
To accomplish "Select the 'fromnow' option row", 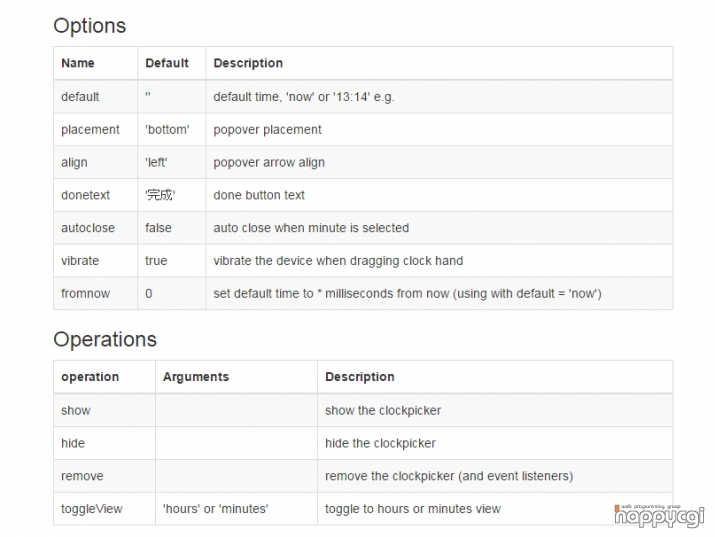I will click(x=363, y=294).
